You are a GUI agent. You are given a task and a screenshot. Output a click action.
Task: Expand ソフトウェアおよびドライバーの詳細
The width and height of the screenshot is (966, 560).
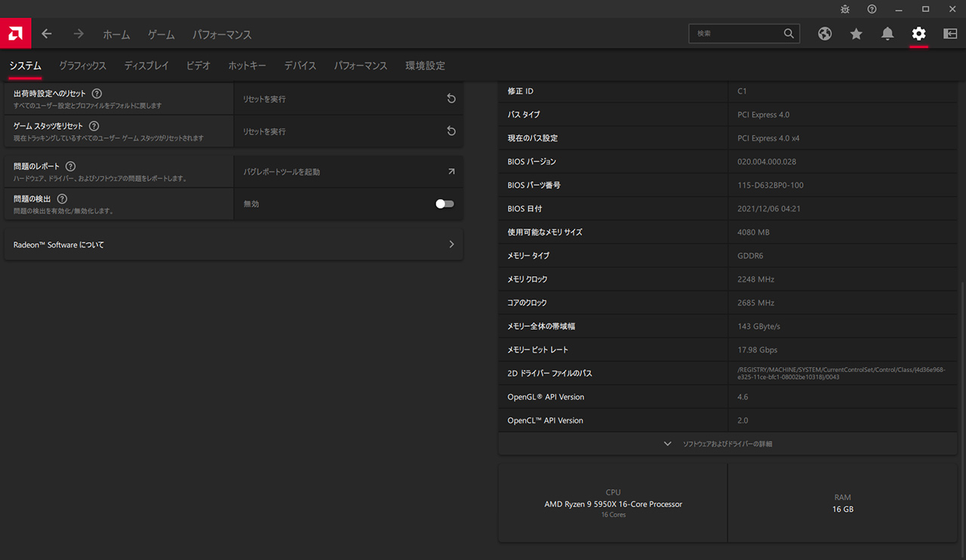pos(728,444)
